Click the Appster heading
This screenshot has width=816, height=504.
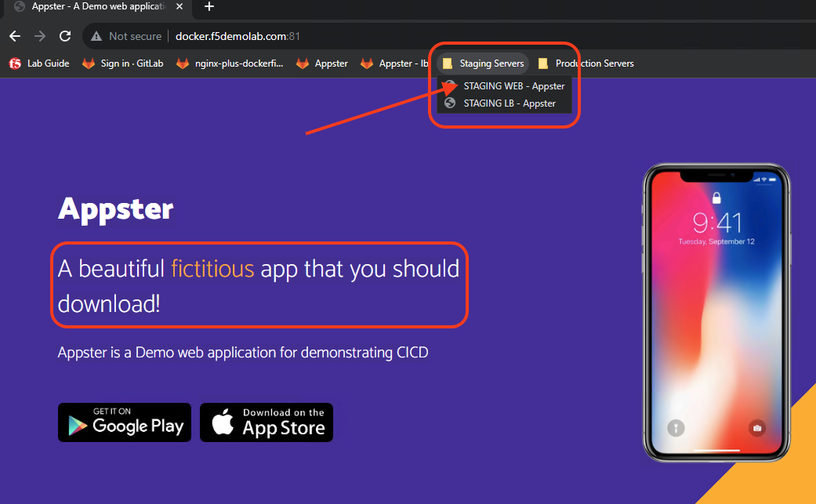click(115, 210)
